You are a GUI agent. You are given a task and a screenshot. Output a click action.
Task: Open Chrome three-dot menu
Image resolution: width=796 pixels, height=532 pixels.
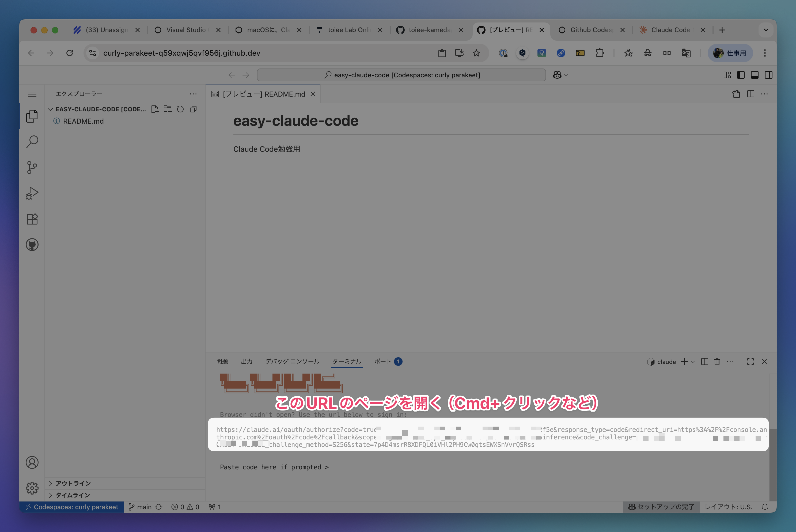click(x=765, y=53)
